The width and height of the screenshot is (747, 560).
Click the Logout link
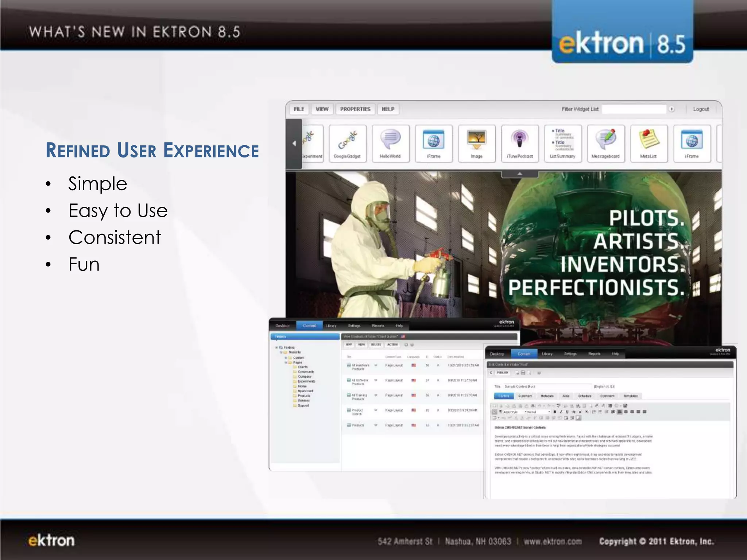click(x=701, y=109)
